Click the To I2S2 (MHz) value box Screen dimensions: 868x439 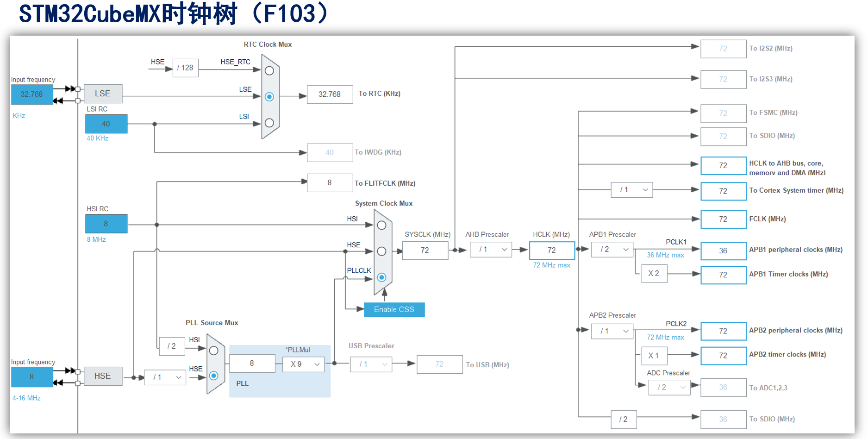coord(724,49)
